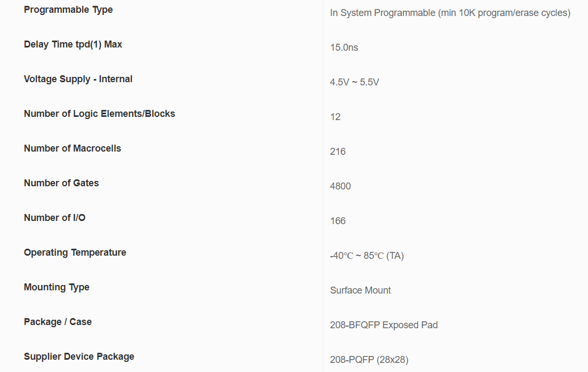The height and width of the screenshot is (372, 588).
Task: Click the Surface Mount value
Action: (360, 290)
